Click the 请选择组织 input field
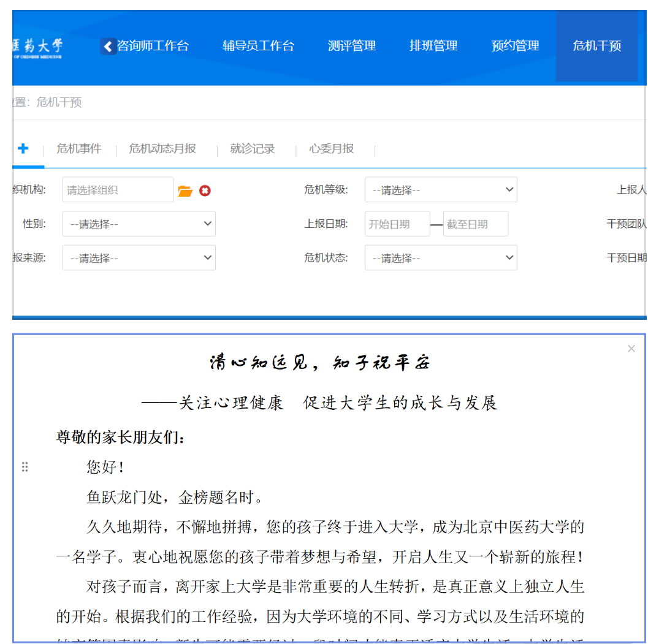The height and width of the screenshot is (644, 648). 118,191
